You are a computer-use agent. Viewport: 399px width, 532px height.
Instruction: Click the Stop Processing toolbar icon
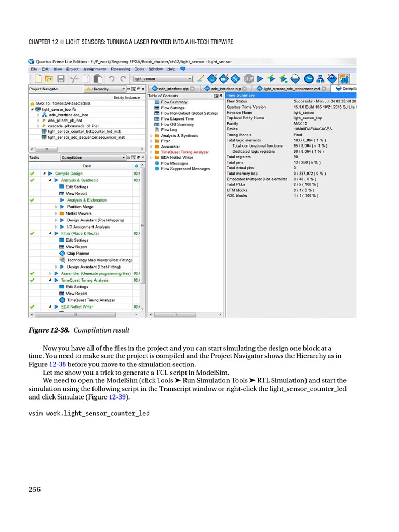click(249, 78)
